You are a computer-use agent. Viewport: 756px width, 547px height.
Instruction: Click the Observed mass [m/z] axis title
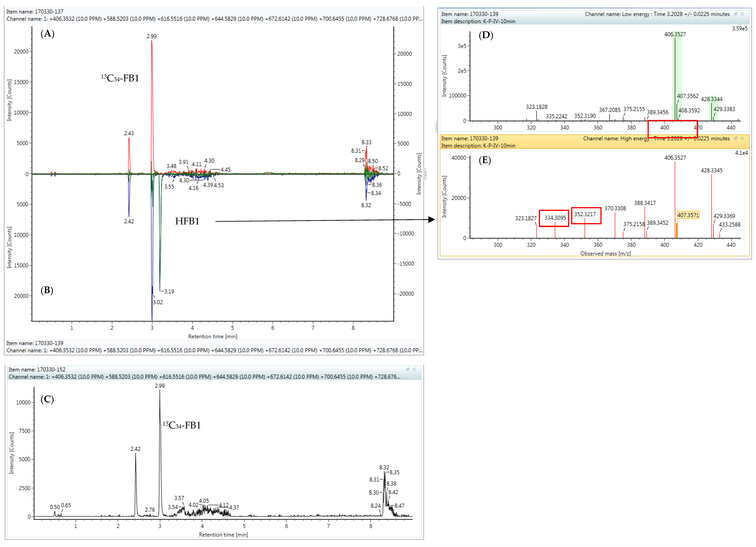coord(606,253)
